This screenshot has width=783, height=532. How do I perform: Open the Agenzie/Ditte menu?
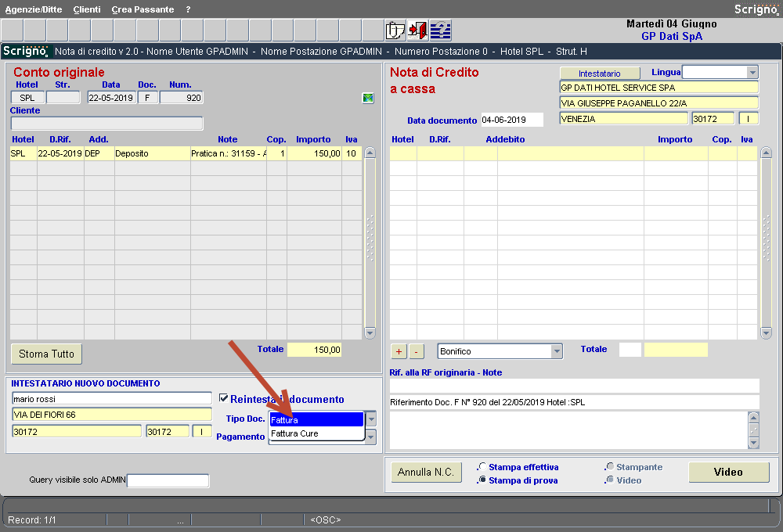pos(32,9)
